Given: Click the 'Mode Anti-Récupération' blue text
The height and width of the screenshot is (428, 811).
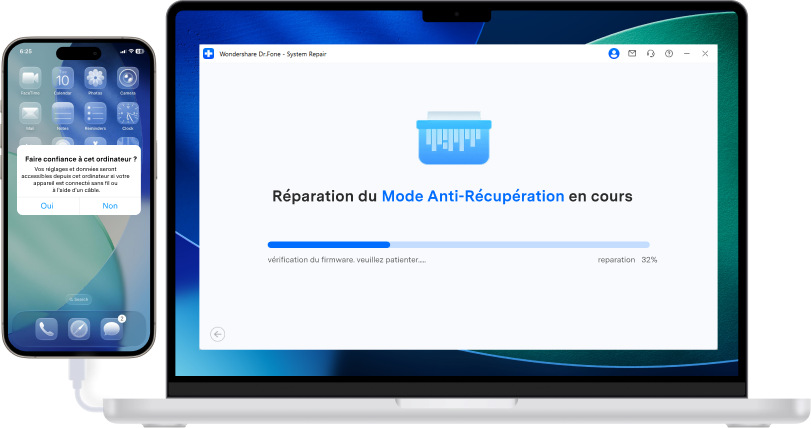Looking at the screenshot, I should [x=473, y=196].
